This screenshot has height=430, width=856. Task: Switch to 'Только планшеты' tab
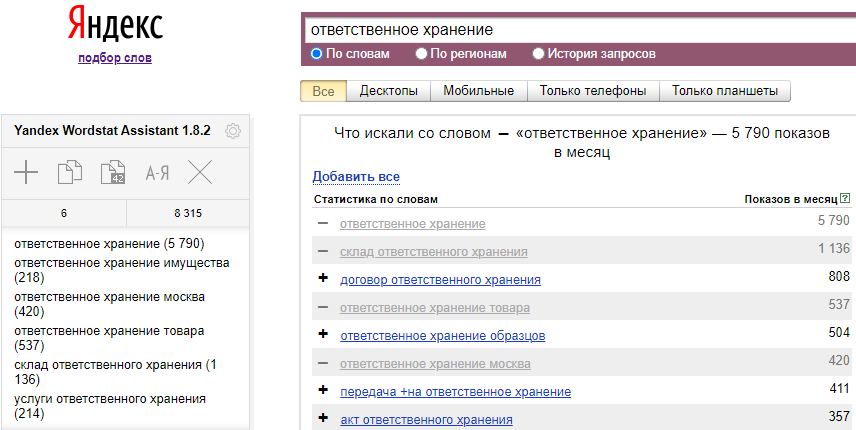(725, 91)
